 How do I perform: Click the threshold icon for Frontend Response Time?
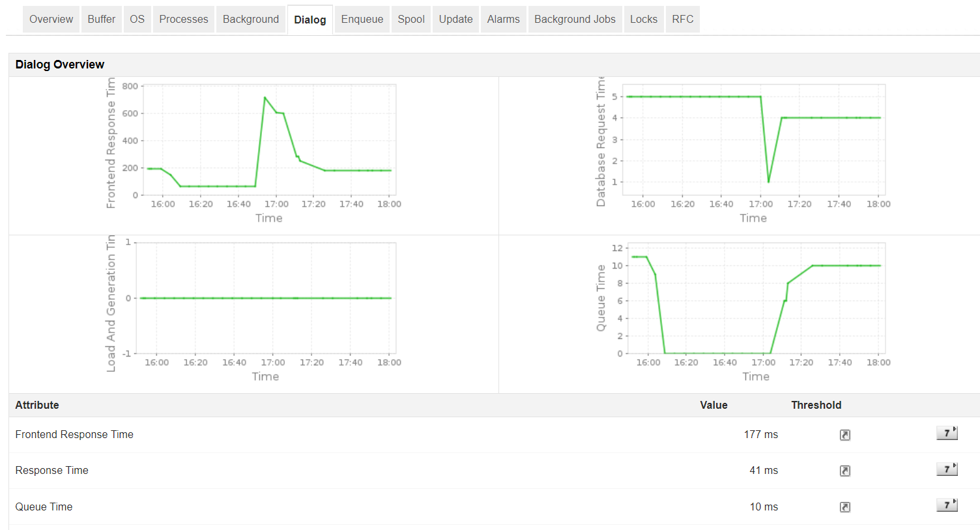click(x=844, y=434)
